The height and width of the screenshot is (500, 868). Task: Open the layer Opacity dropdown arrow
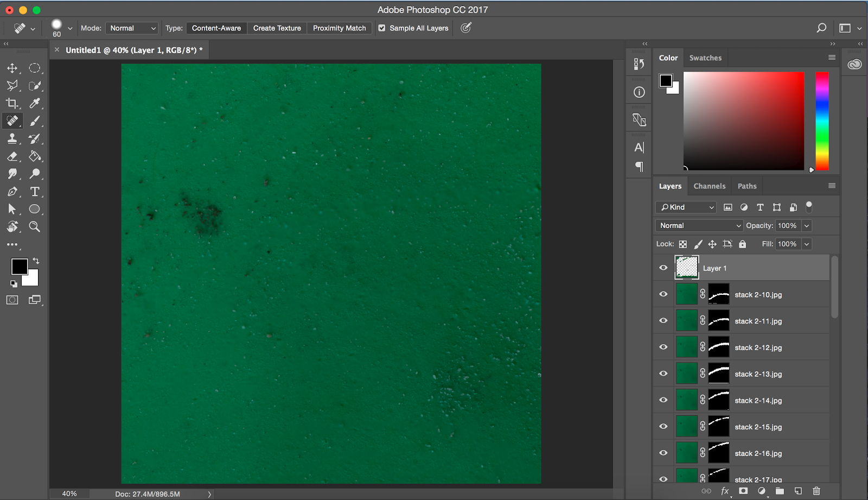click(x=807, y=226)
